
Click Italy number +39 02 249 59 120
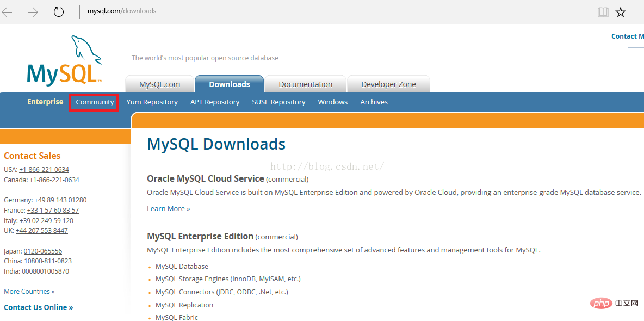pyautogui.click(x=46, y=221)
